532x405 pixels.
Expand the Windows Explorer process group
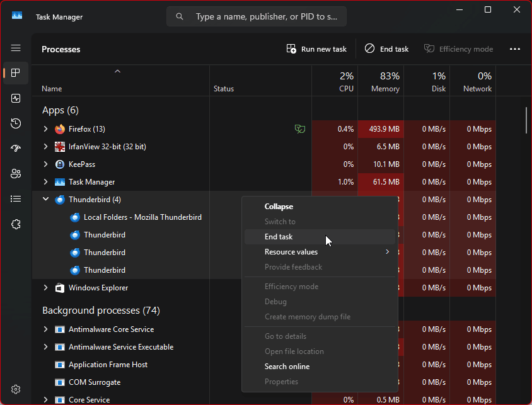(x=45, y=288)
